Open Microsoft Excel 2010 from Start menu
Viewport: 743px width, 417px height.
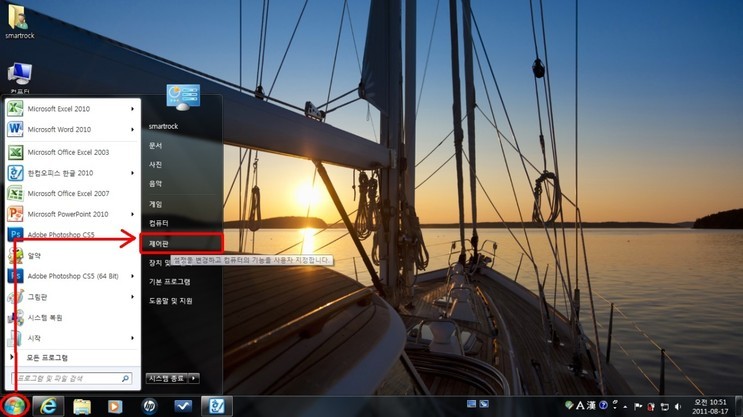click(58, 108)
